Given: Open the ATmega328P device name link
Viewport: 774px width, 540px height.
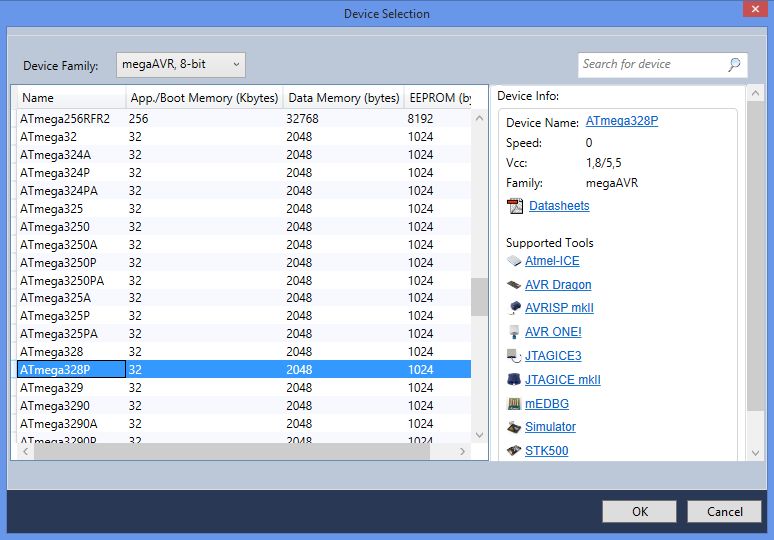Looking at the screenshot, I should [621, 122].
